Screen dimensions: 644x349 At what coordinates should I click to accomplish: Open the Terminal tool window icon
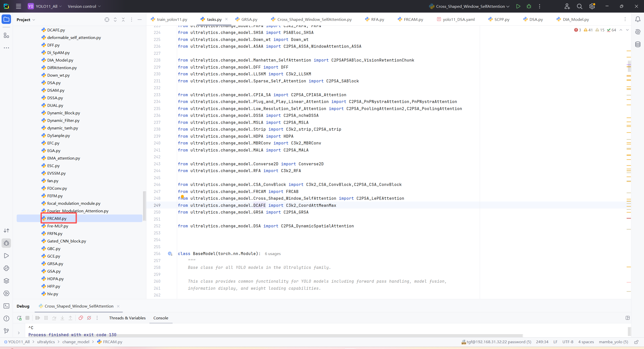click(x=6, y=306)
